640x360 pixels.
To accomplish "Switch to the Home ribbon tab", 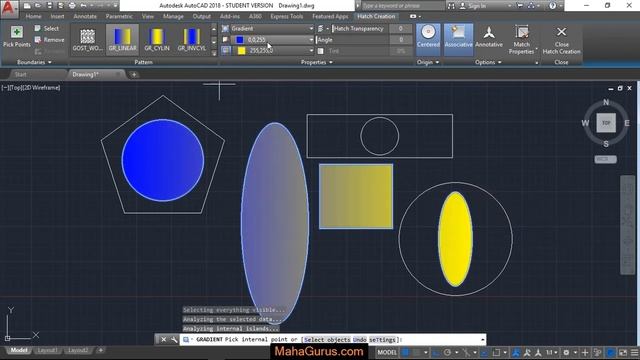I will pos(33,16).
